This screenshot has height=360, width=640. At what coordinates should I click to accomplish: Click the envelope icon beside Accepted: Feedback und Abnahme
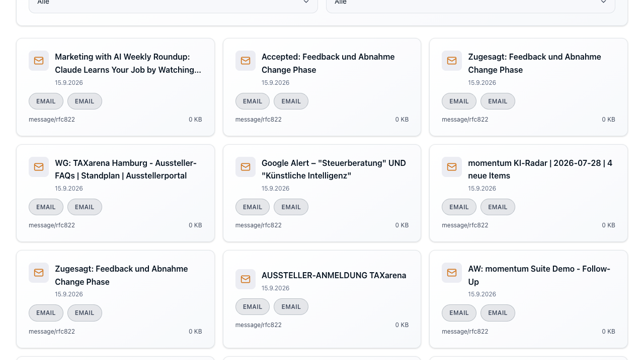point(245,61)
